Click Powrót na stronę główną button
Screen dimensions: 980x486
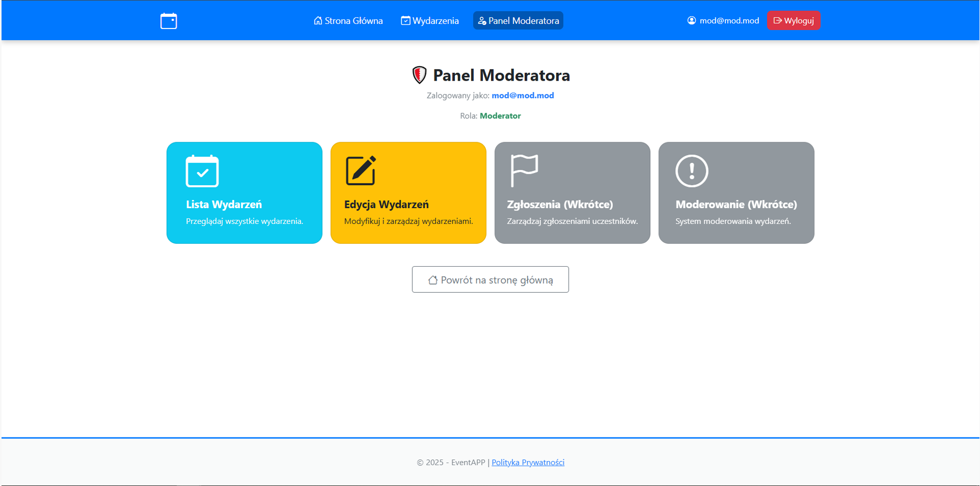[491, 279]
